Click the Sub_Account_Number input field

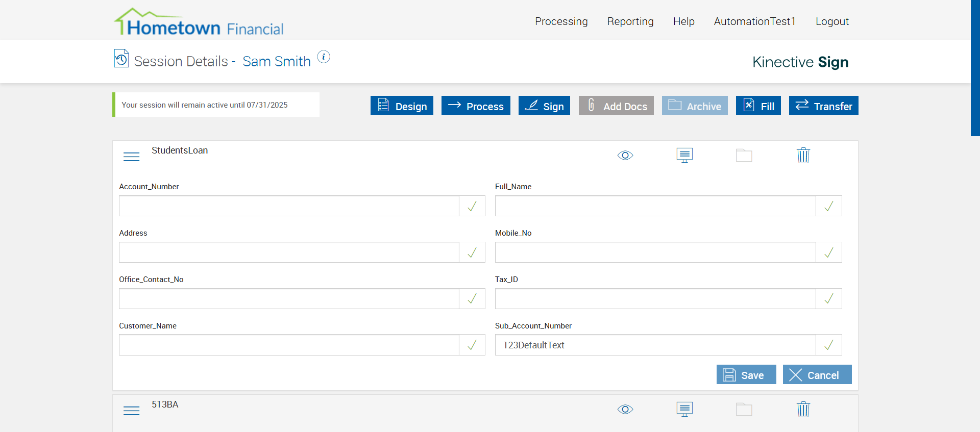click(x=655, y=345)
